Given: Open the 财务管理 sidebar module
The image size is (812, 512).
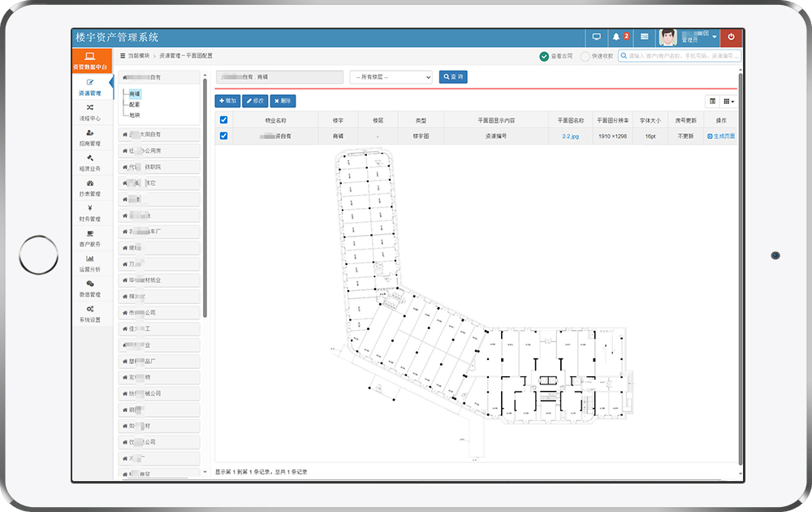Looking at the screenshot, I should tap(90, 213).
